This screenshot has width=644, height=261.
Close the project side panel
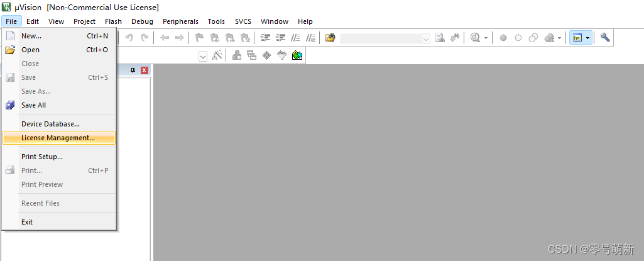click(x=144, y=70)
